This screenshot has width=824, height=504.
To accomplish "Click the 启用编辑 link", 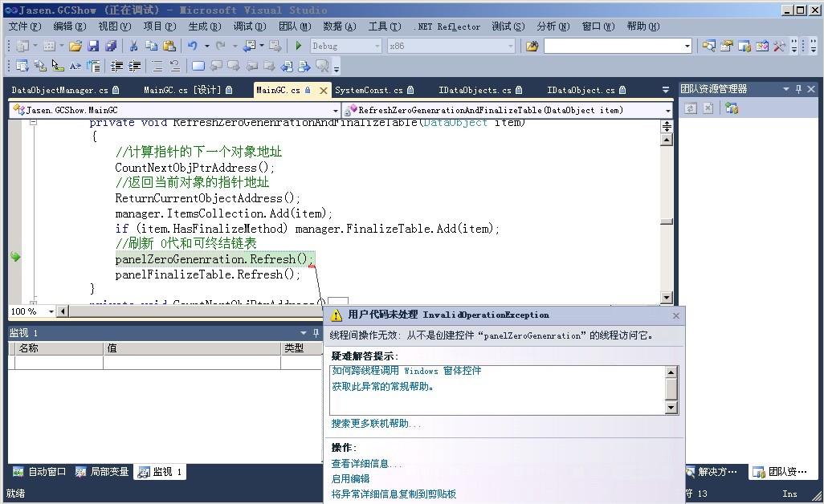I will tap(350, 479).
